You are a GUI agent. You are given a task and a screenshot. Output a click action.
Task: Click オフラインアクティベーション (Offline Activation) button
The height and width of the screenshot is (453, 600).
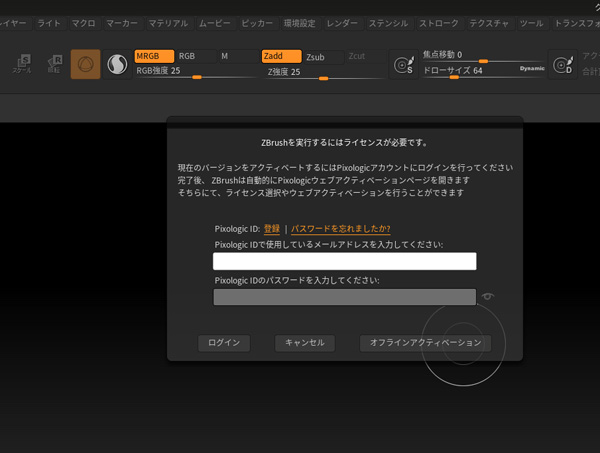point(425,343)
